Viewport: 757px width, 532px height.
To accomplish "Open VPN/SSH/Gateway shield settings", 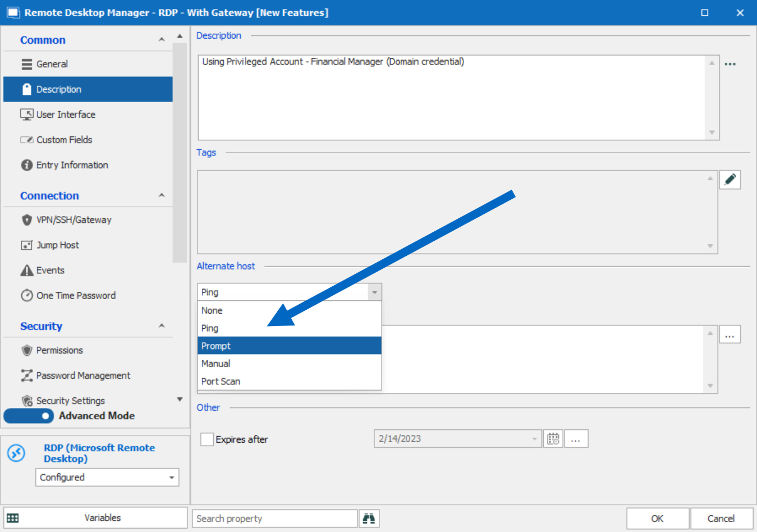I will tap(74, 220).
